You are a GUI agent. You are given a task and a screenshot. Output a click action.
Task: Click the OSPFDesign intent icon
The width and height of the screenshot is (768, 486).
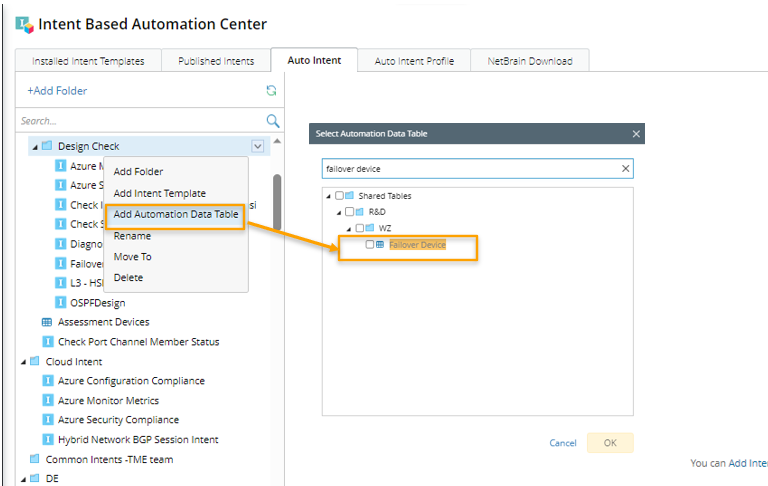click(x=61, y=302)
